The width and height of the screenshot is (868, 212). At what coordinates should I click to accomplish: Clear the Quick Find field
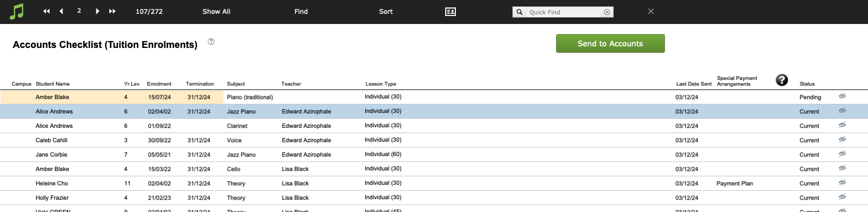607,12
